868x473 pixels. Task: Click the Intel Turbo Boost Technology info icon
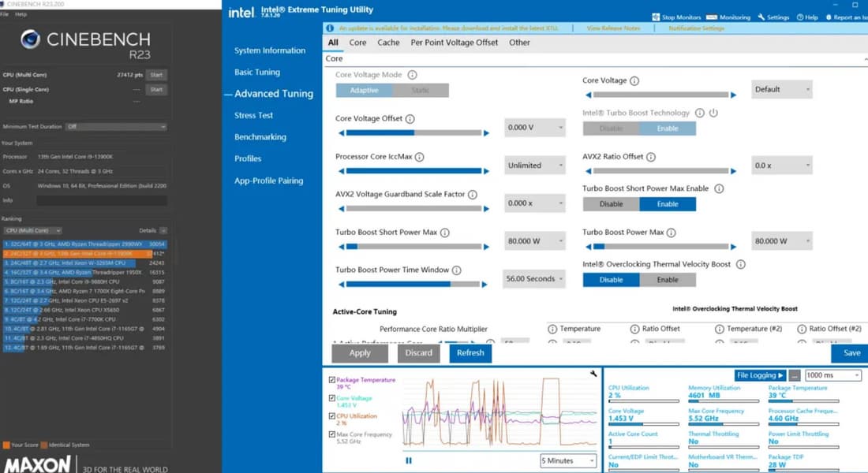(700, 113)
